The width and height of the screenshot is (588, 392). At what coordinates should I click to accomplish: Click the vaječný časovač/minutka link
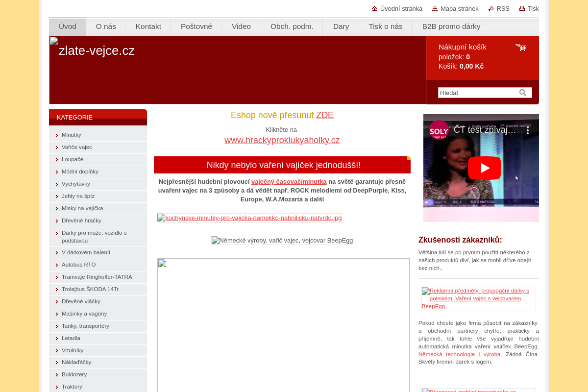pos(289,182)
